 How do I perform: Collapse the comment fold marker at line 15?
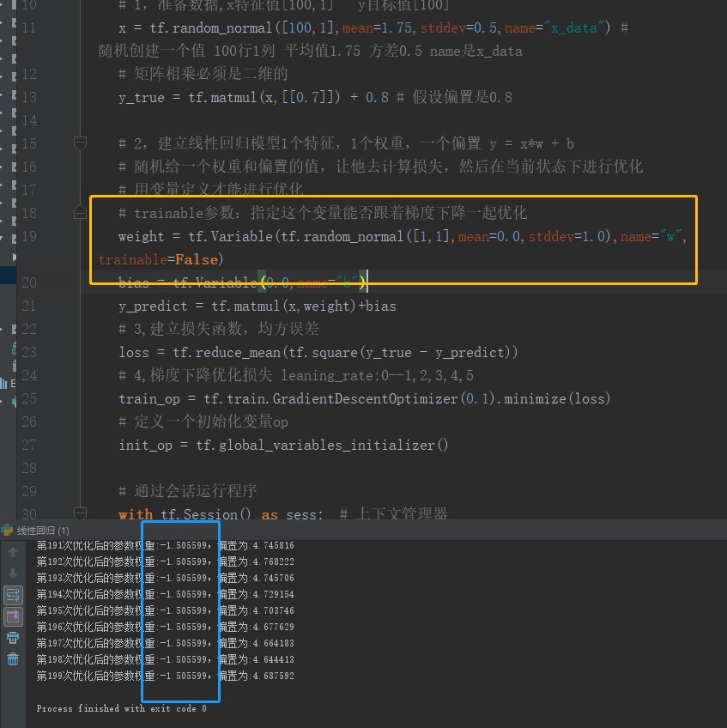[80, 143]
